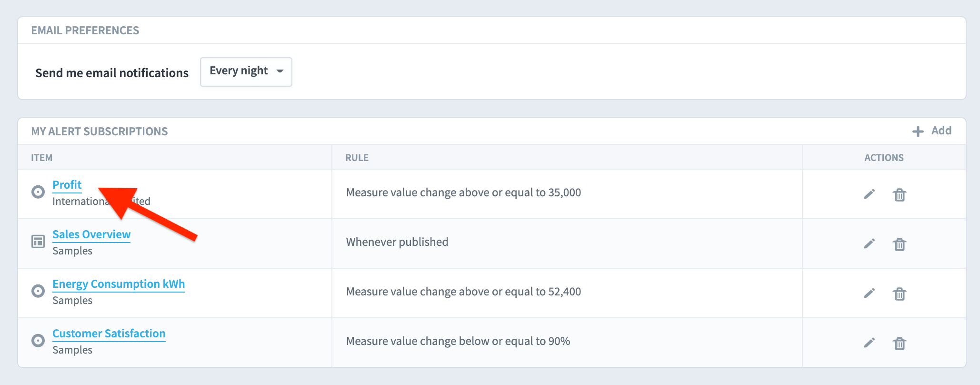This screenshot has height=385, width=980.
Task: Click the Sales Overview dashboard icon
Action: click(38, 242)
